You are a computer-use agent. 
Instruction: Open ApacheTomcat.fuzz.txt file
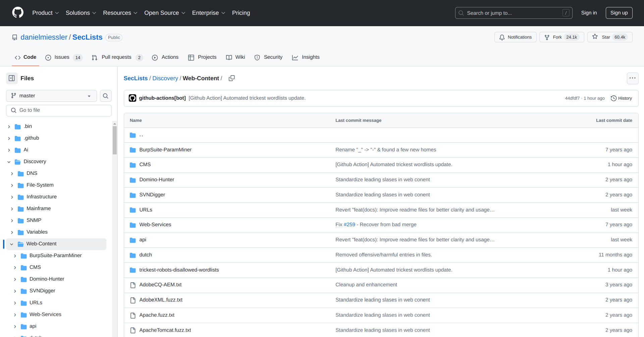pos(165,330)
